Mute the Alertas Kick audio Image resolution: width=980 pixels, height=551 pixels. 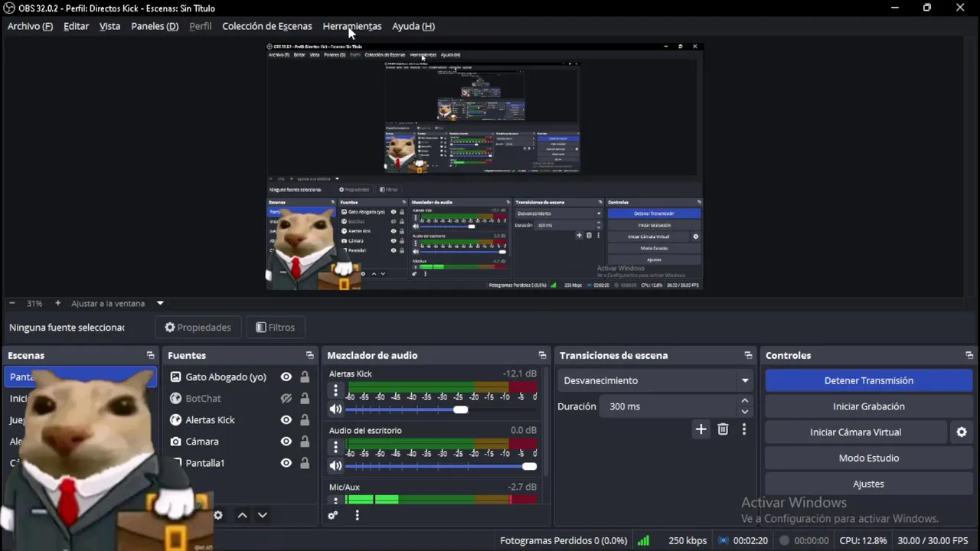tap(335, 409)
